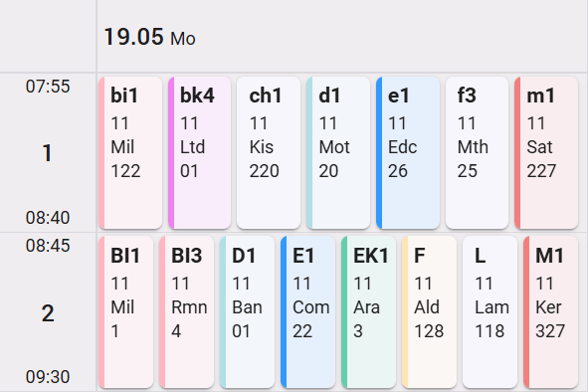Open the F lesson in room 128
Viewport: 588px width, 392px height.
[430, 311]
